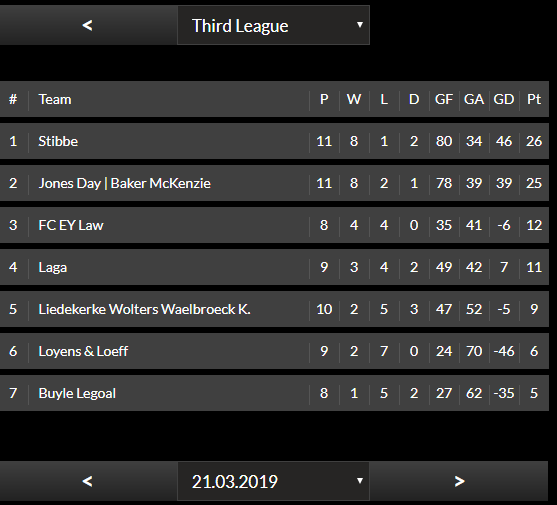Go to previous date with bottom left arrow

point(88,481)
